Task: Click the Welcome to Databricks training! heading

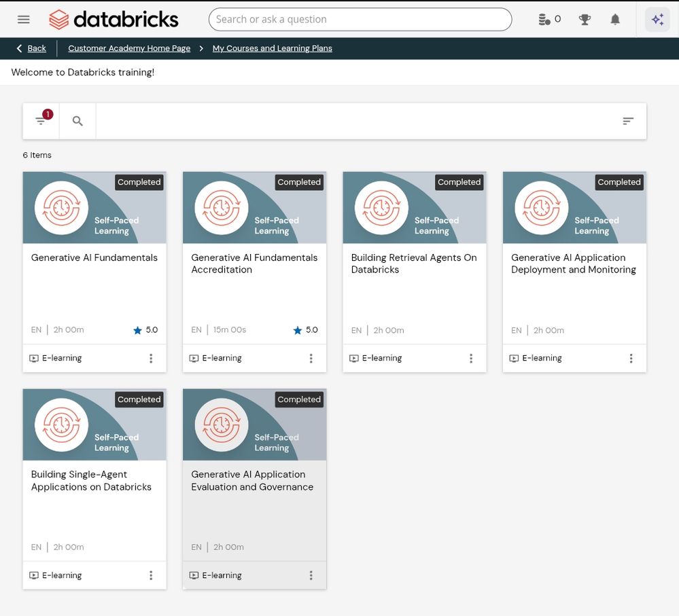Action: pyautogui.click(x=83, y=72)
